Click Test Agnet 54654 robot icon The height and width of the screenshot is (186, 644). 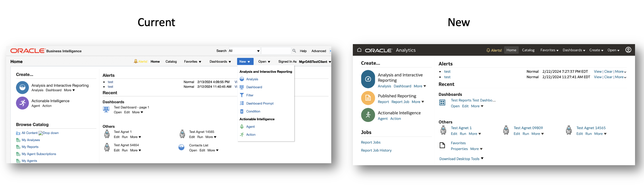[x=107, y=147]
